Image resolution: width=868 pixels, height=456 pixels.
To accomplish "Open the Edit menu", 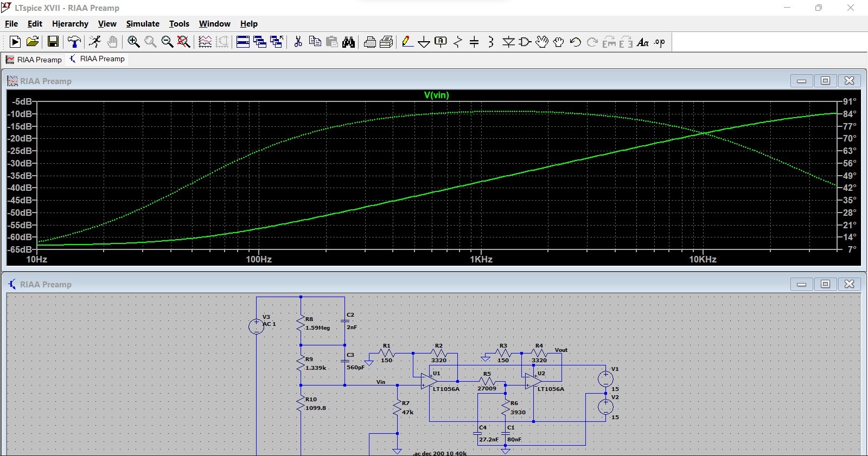I will (x=35, y=24).
